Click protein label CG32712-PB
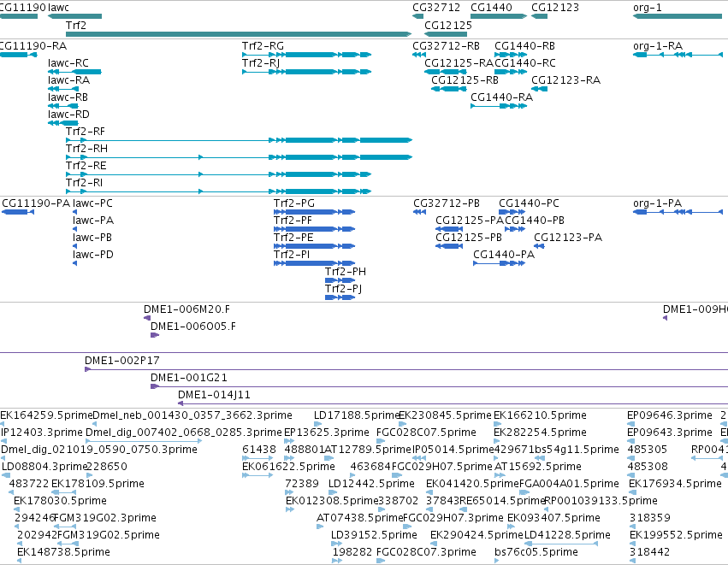Screen dimensions: 728x565 tap(447, 203)
